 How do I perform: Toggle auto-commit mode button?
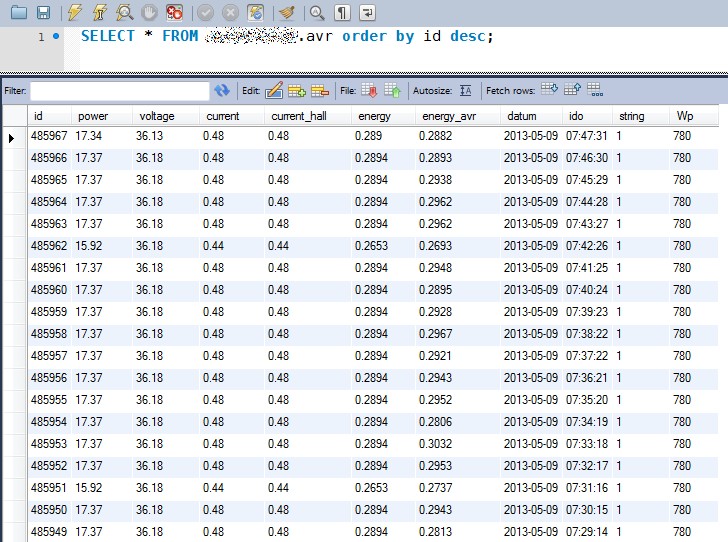pyautogui.click(x=255, y=13)
